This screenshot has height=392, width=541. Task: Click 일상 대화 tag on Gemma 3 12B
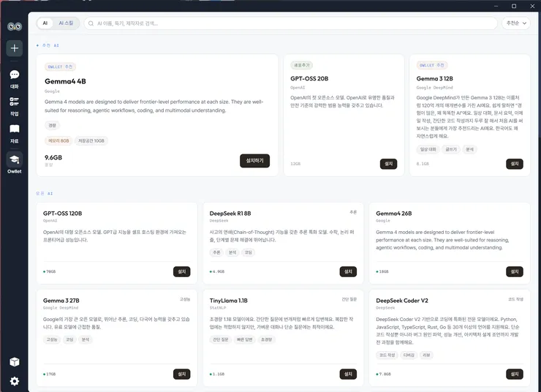[428, 149]
